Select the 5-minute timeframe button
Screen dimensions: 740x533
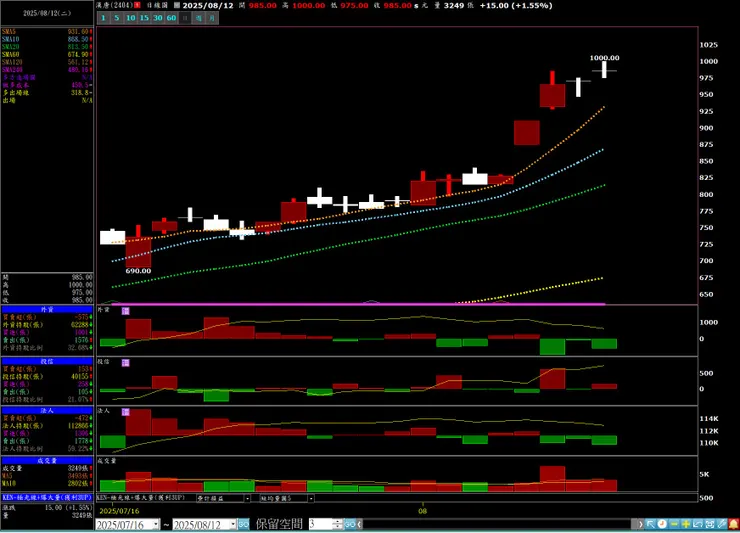[x=117, y=18]
